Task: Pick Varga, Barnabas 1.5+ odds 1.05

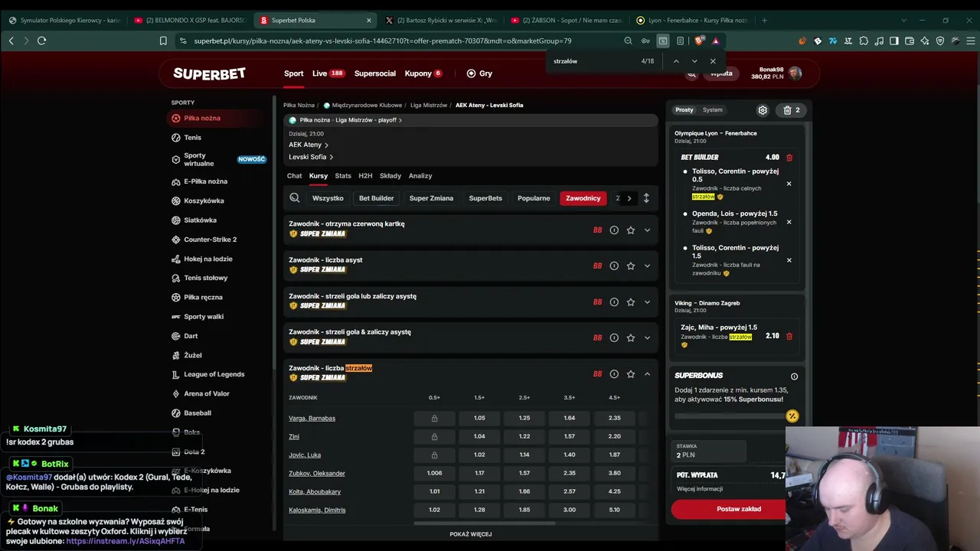Action: [479, 418]
